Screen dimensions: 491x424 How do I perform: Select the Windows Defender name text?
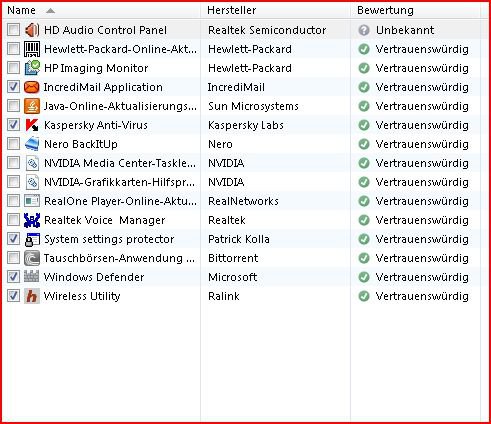pos(94,277)
